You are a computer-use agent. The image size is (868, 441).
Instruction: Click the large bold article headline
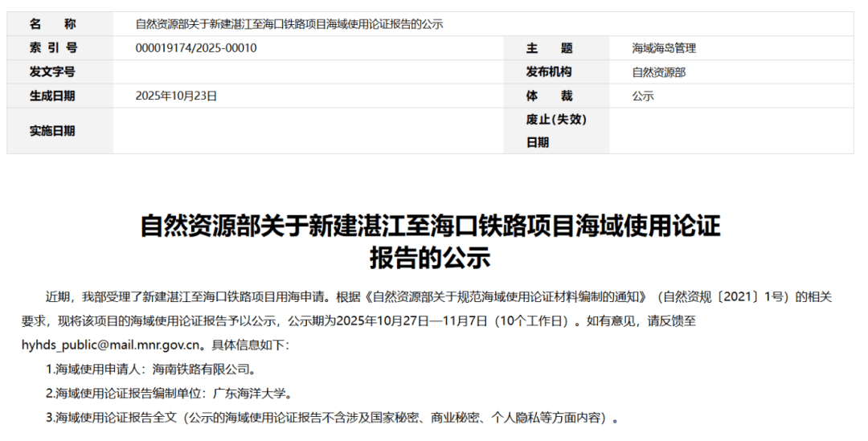coord(430,242)
